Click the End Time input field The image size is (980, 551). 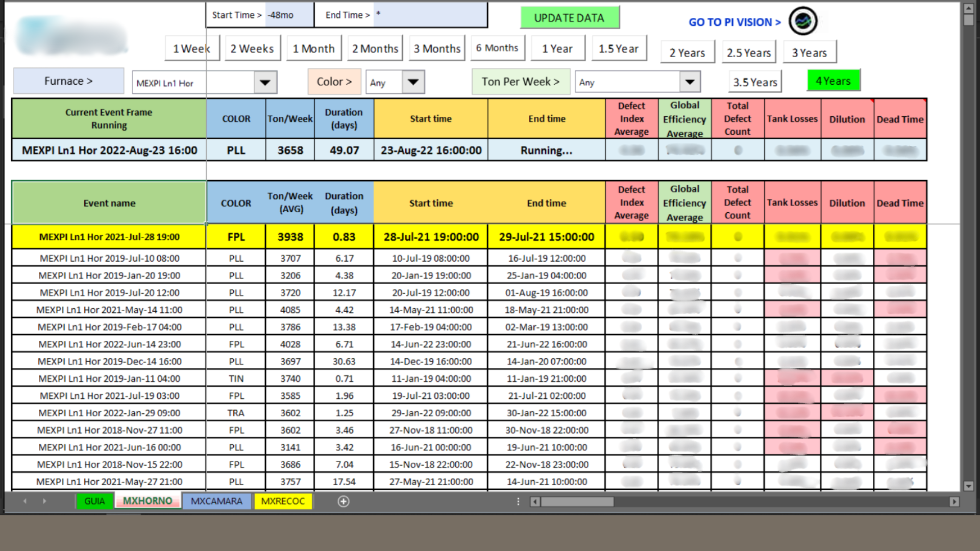coord(430,15)
